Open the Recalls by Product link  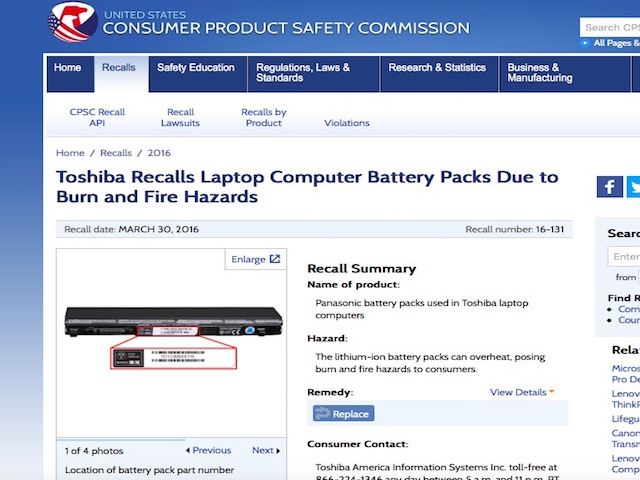pos(263,117)
